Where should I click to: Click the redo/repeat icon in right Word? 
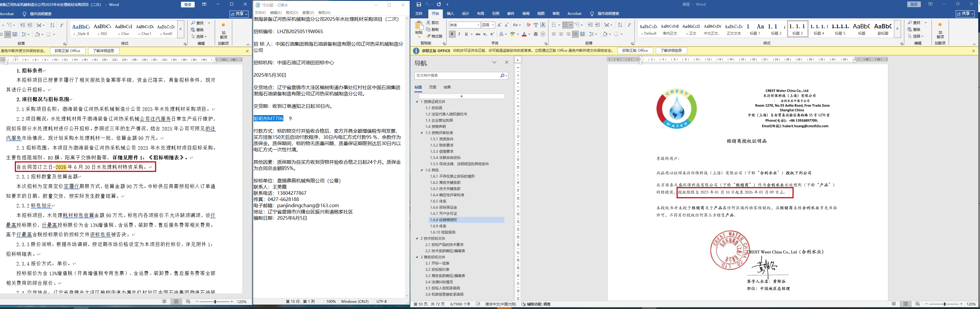click(x=439, y=4)
